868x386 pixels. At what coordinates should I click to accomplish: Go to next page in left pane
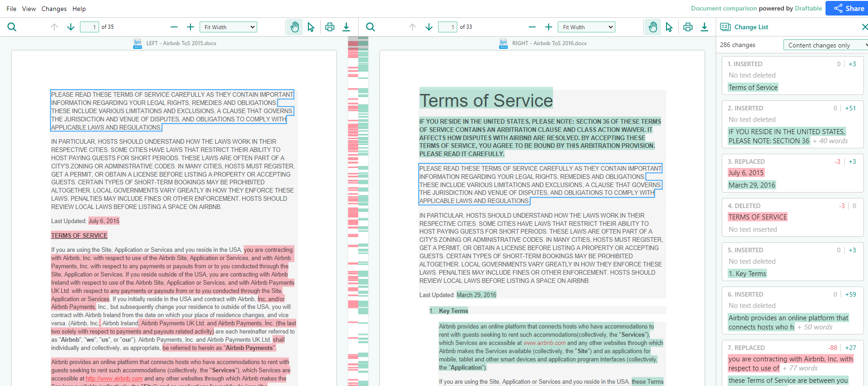(x=71, y=27)
